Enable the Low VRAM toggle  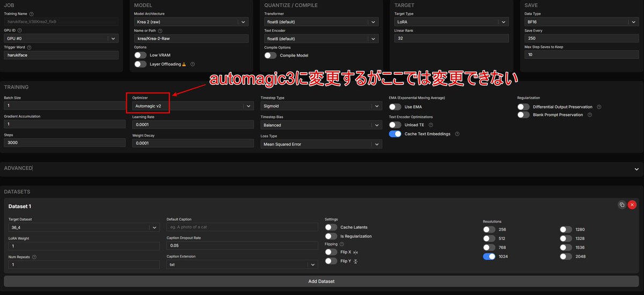click(x=140, y=55)
